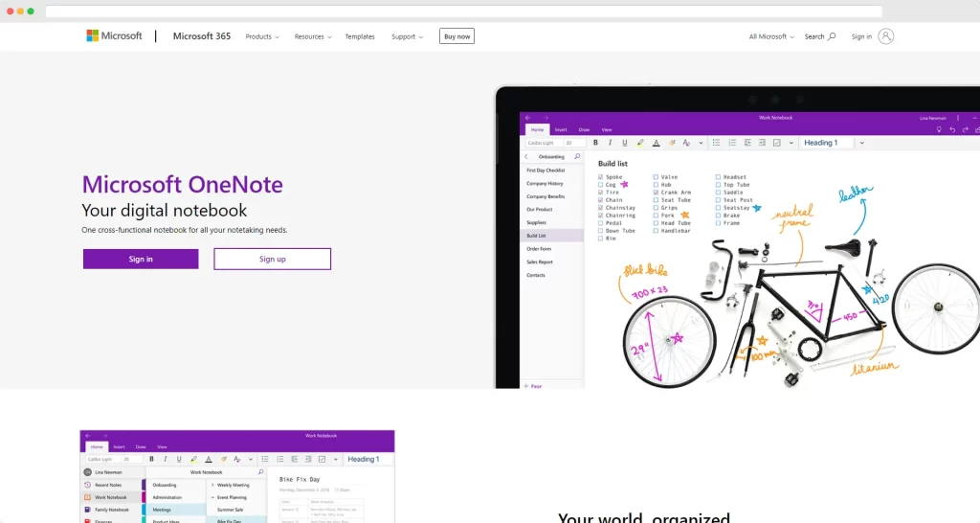
Task: Click the to-do tag icon in tablet toolbar
Action: pyautogui.click(x=777, y=143)
